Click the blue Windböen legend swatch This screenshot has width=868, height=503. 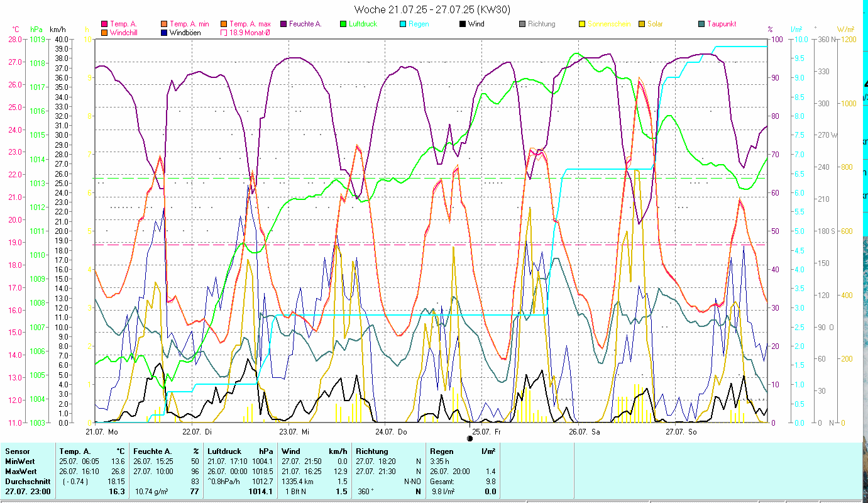(165, 33)
